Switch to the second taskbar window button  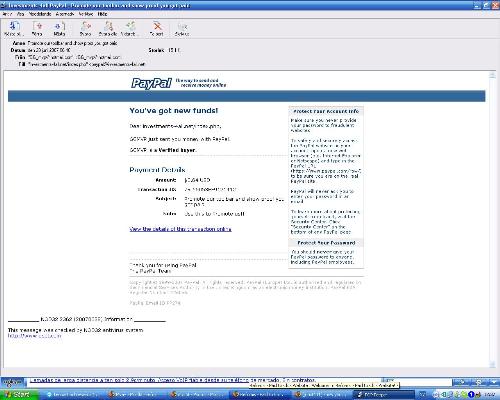pyautogui.click(x=134, y=395)
